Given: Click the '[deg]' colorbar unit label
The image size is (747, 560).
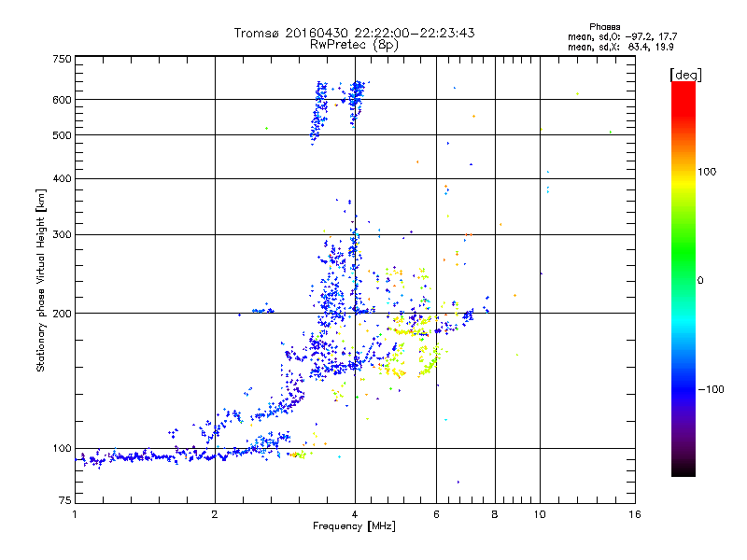Looking at the screenshot, I should pyautogui.click(x=685, y=75).
